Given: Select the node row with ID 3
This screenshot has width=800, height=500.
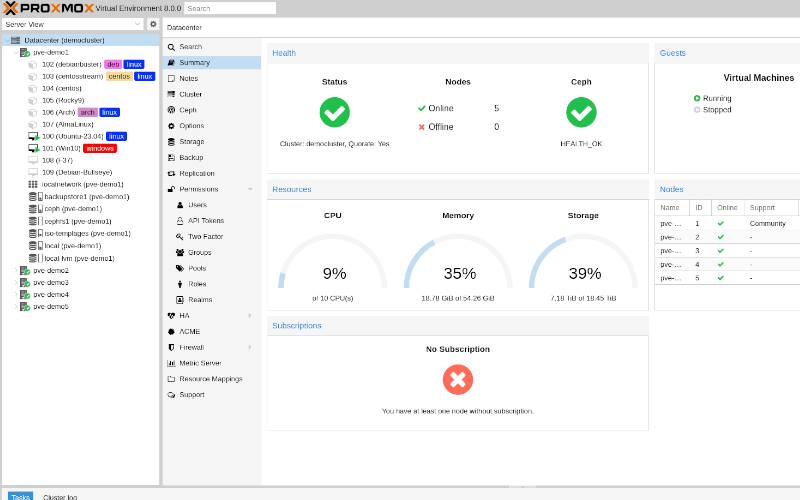Looking at the screenshot, I should [727, 251].
